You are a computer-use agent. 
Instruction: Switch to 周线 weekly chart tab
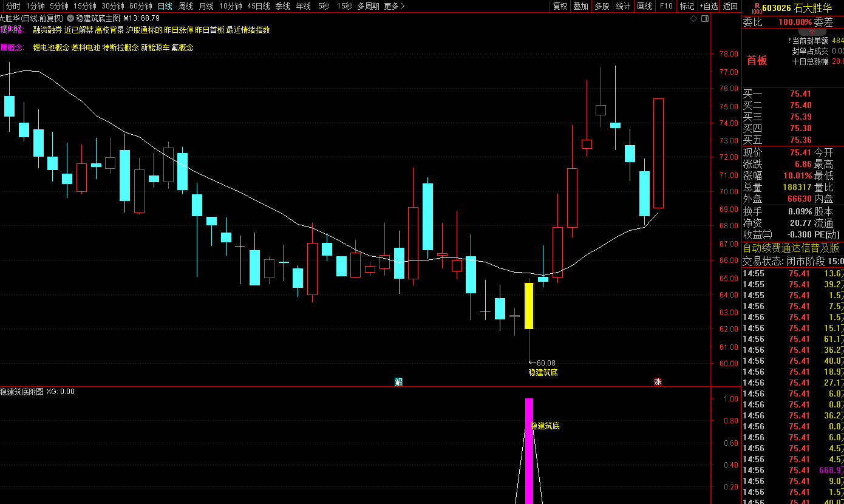(185, 6)
